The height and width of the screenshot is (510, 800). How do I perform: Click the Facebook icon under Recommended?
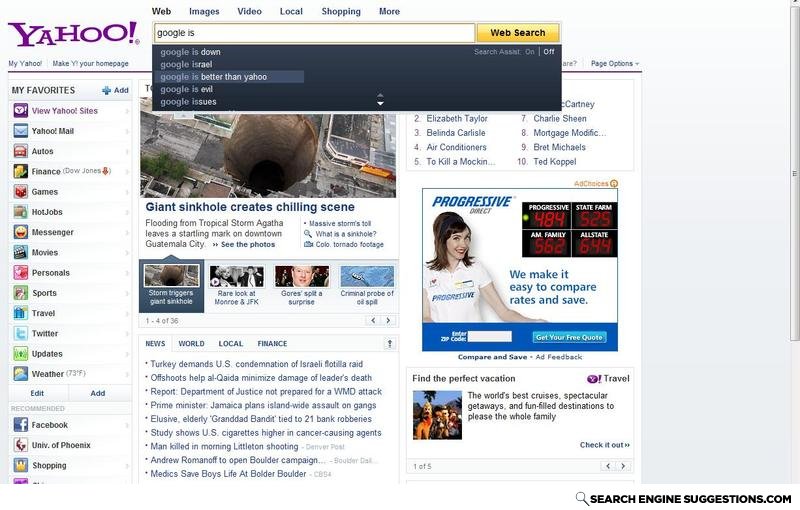[20, 425]
